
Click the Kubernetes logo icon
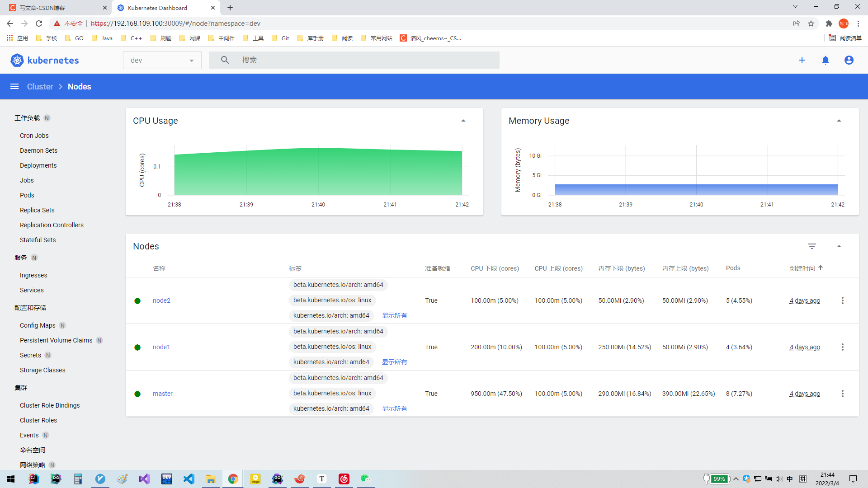point(17,60)
